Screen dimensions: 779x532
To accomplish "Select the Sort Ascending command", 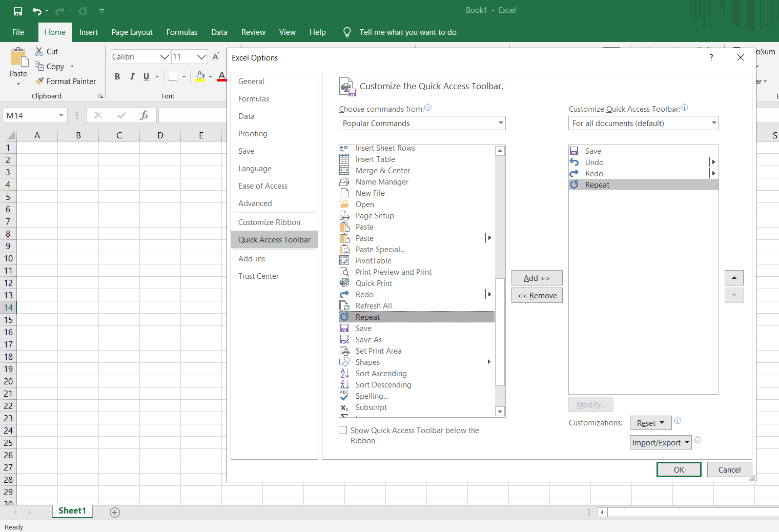I will [x=381, y=373].
